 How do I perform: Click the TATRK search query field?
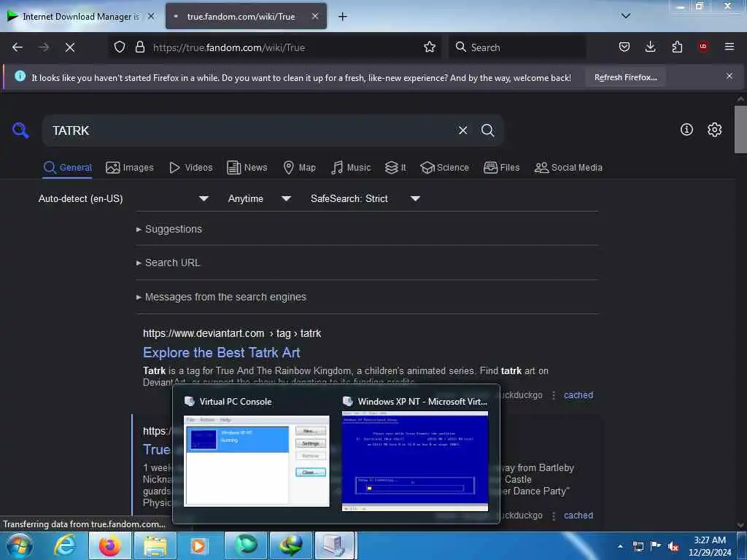pyautogui.click(x=248, y=131)
